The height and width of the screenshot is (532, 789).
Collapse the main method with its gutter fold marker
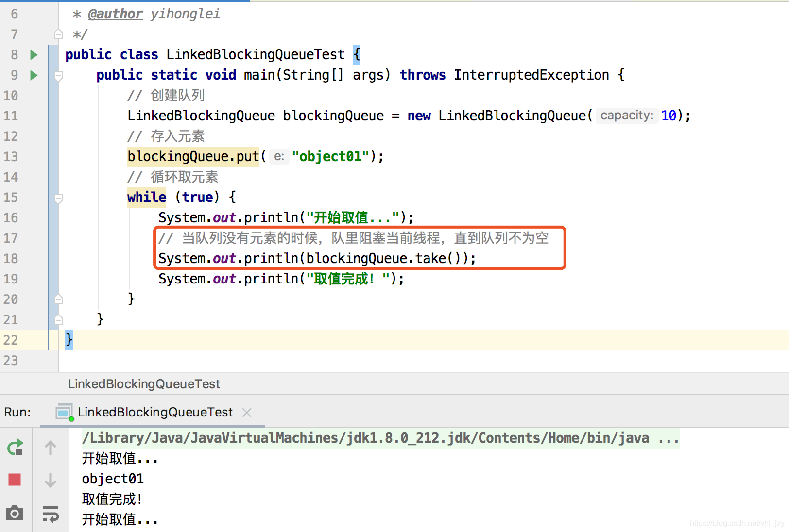pos(58,76)
